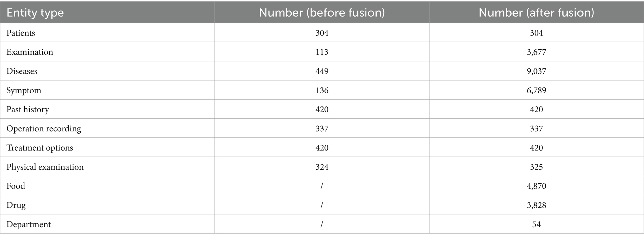644x239 pixels.
Task: Select the 3,677 Examination after-fusion value
Action: tap(536, 52)
